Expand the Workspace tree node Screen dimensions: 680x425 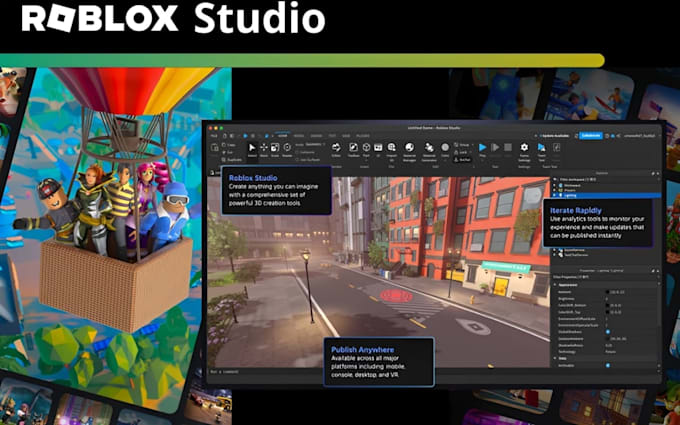coord(555,185)
